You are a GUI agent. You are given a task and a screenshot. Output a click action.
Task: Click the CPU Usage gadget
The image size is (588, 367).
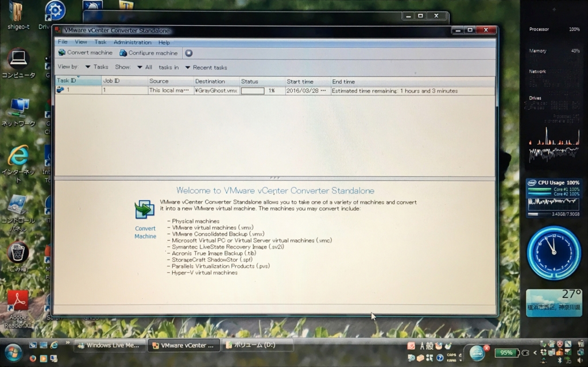point(554,198)
